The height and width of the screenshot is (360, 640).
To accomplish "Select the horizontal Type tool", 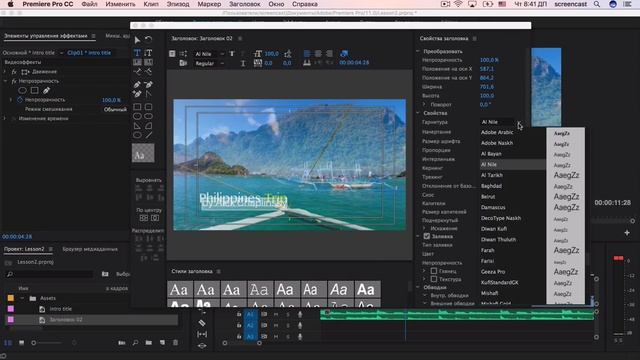I will tap(137, 53).
